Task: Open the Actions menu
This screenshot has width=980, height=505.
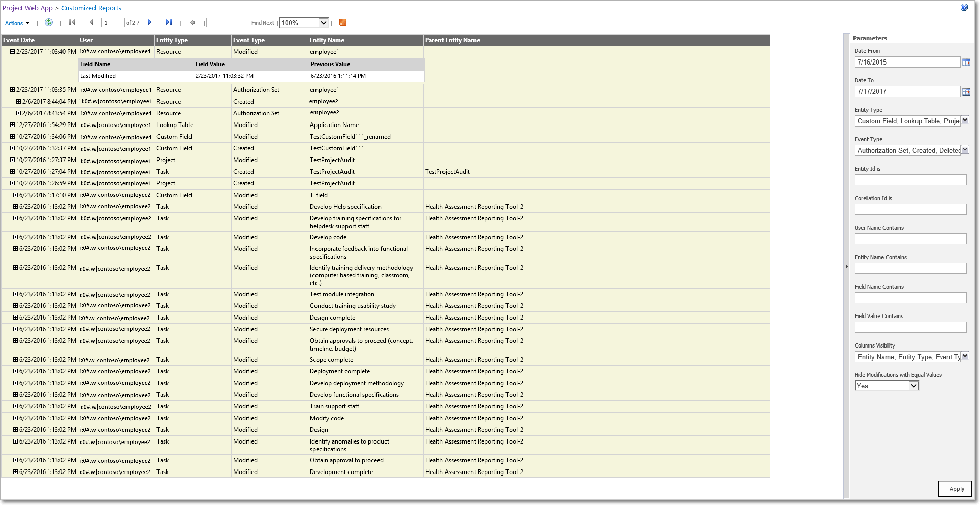Action: pos(17,23)
